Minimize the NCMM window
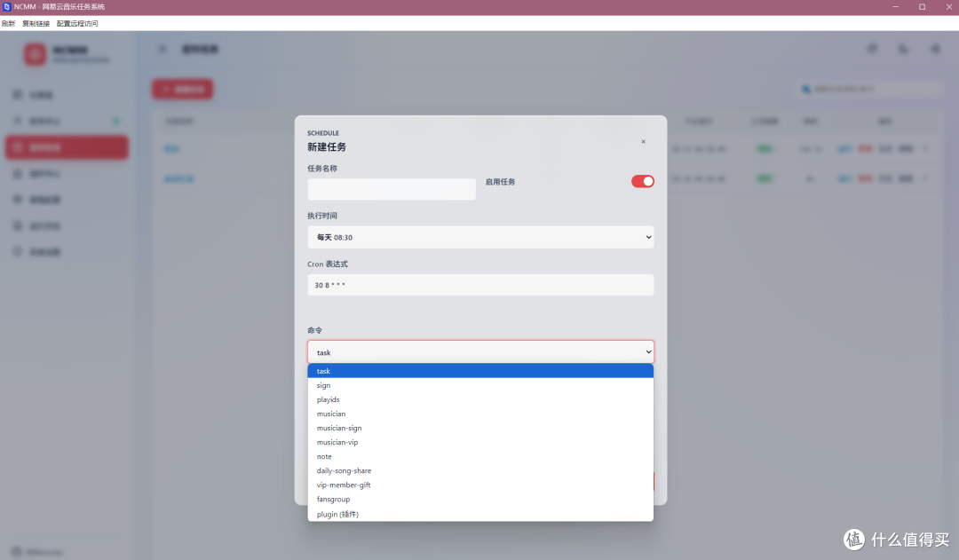 click(895, 7)
